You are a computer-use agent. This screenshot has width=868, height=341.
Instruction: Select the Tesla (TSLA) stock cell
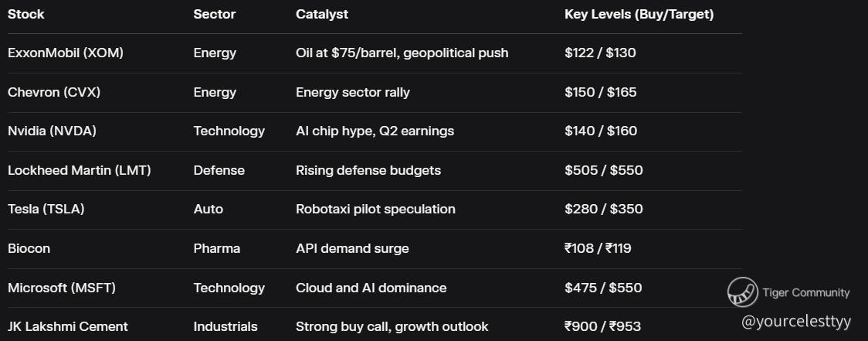coord(46,209)
